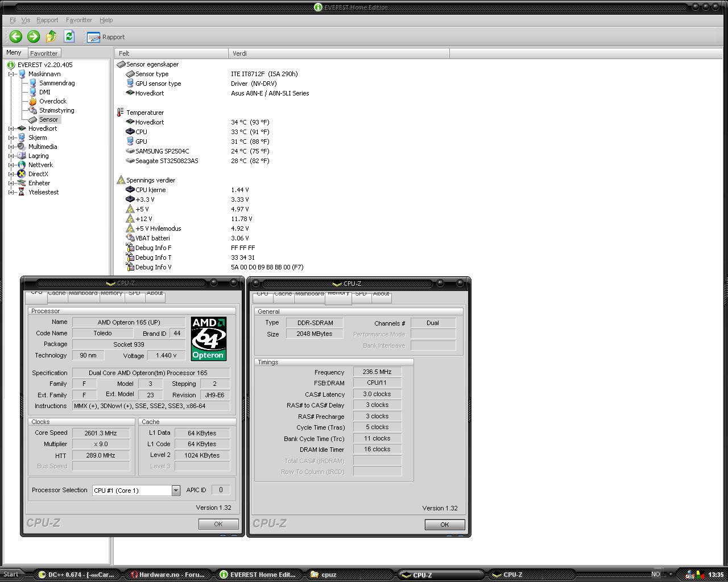Viewport: 728px width, 582px height.
Task: Click the SAMSUNG SP2504C drive icon
Action: [x=130, y=151]
